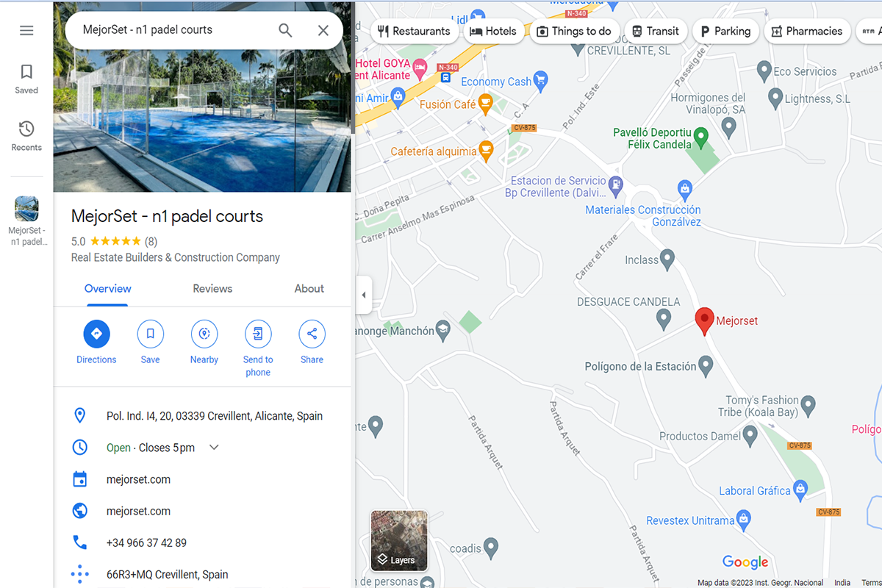
Task: Open Saved places in sidebar
Action: (x=26, y=79)
